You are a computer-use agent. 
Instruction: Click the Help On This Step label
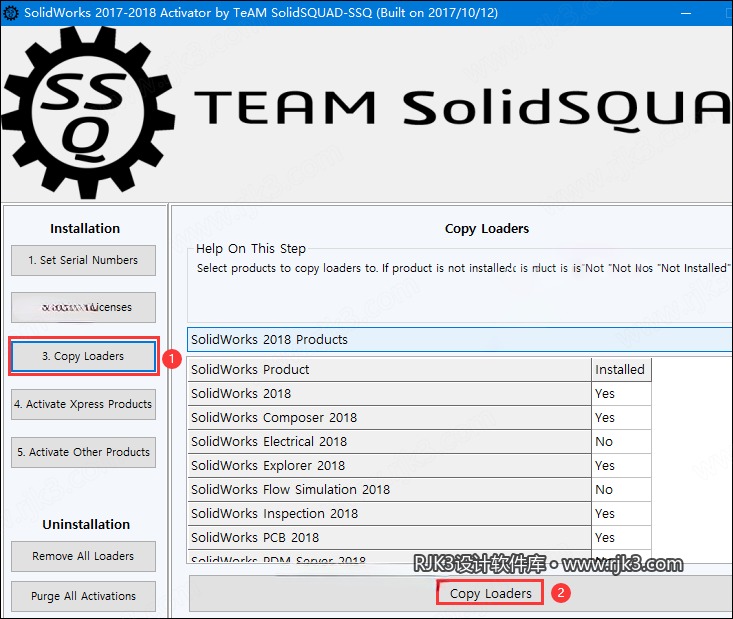pos(251,249)
